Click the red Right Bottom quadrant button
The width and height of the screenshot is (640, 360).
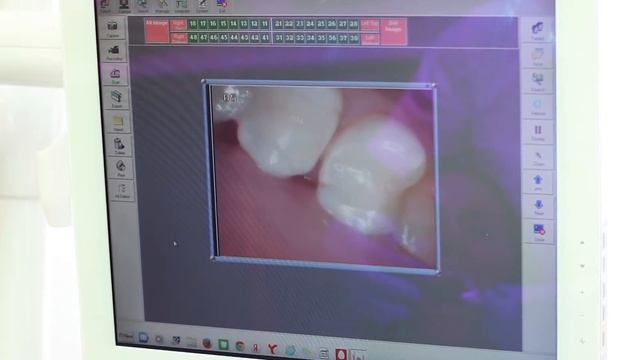pos(179,38)
